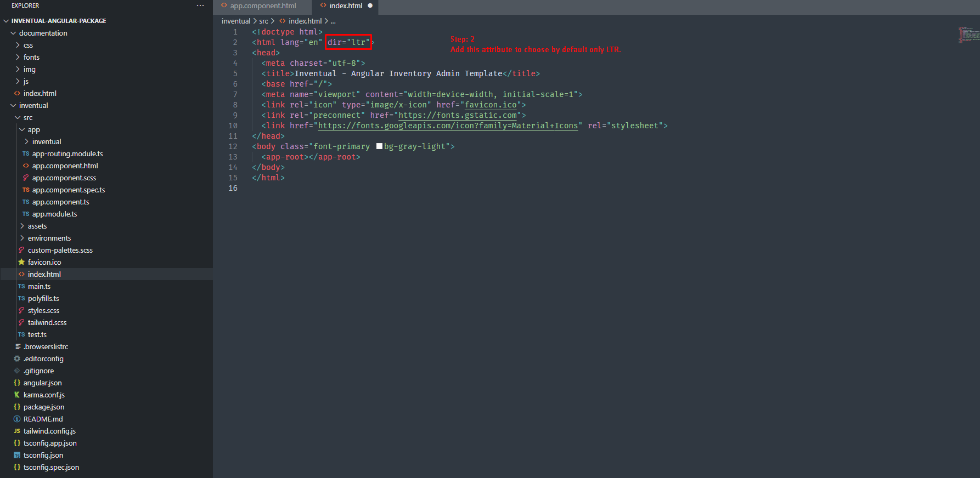
Task: Click JSON braces icon beside tsconfig.app.json
Action: 17,443
